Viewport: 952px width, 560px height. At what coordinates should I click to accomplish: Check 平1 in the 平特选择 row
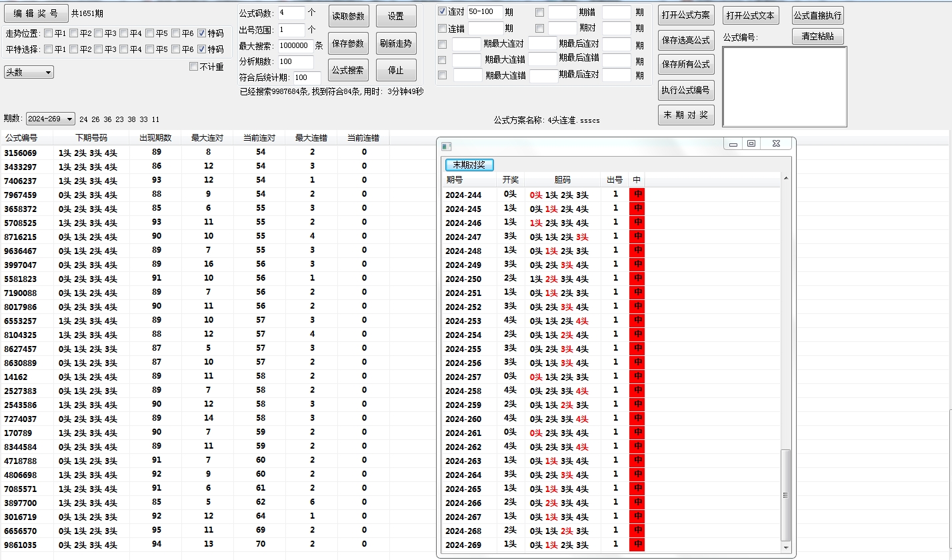(49, 49)
